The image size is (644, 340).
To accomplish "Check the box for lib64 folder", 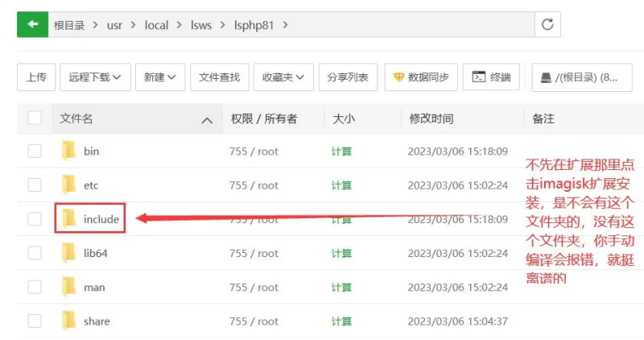I will (35, 253).
